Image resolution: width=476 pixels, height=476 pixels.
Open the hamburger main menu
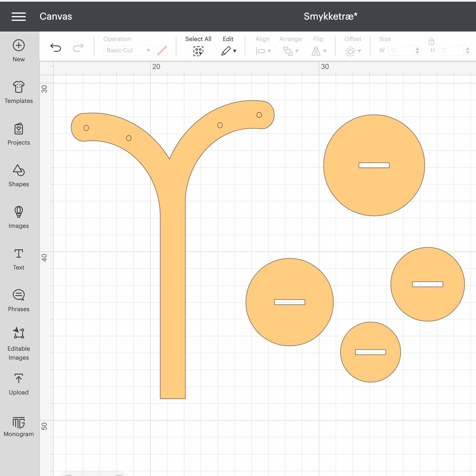tap(18, 17)
